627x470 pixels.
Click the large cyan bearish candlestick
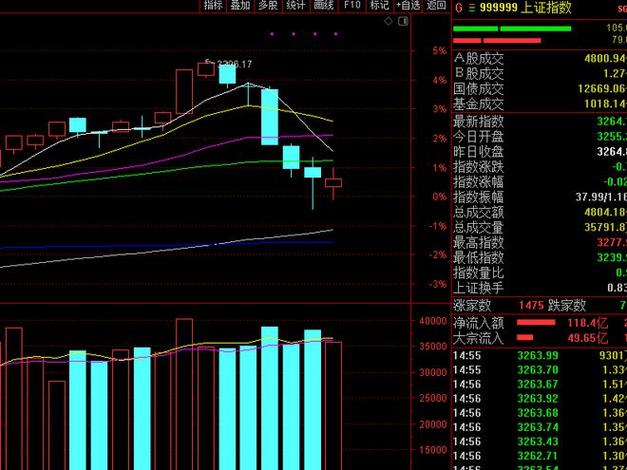pyautogui.click(x=270, y=117)
